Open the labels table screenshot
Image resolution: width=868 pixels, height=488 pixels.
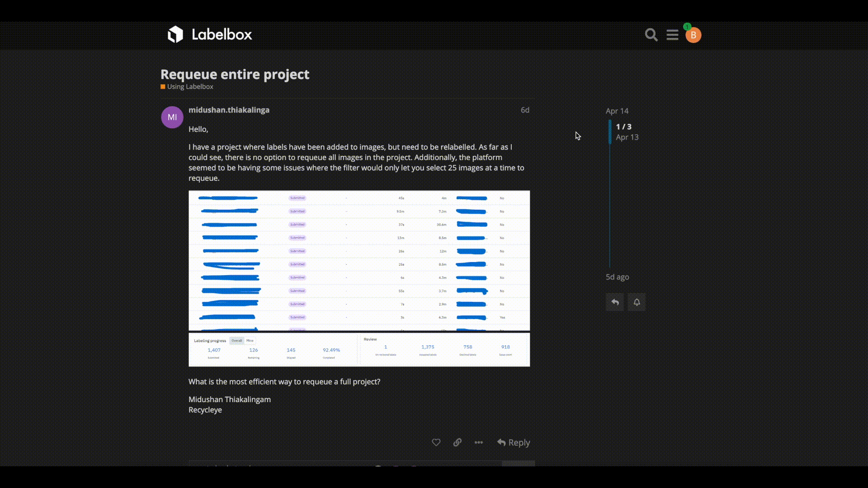tap(359, 261)
